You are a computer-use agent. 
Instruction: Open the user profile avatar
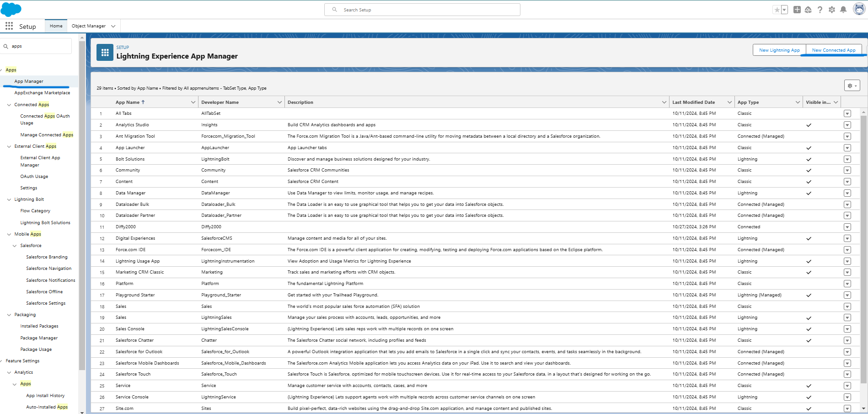tap(859, 9)
